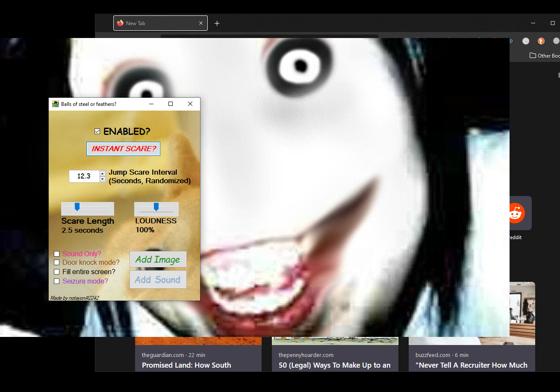Click the blue circular icon near the address bar

(510, 41)
